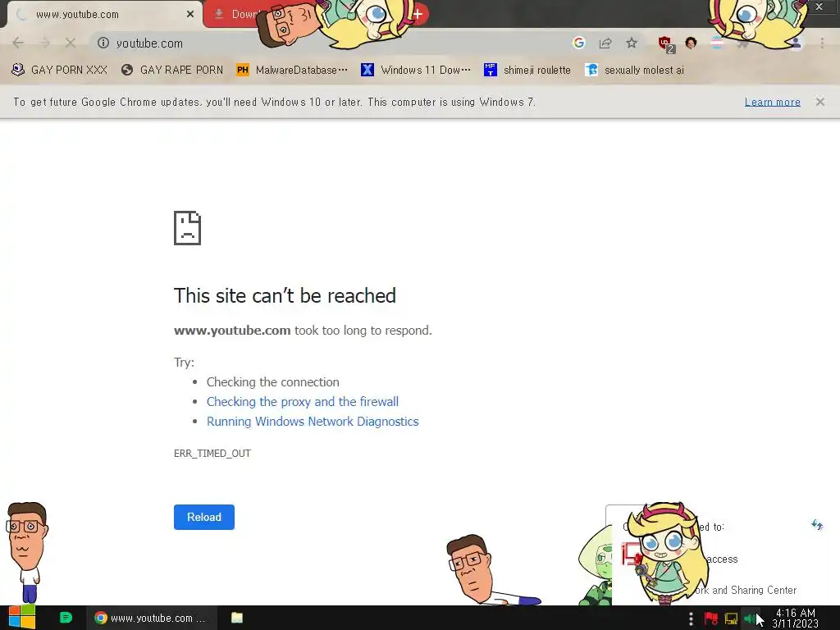Close the www.youtube.com tab

[x=190, y=15]
